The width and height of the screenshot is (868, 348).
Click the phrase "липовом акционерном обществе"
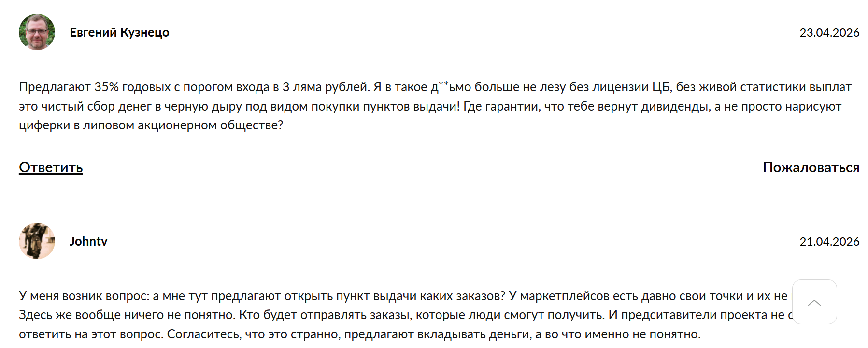tap(183, 125)
